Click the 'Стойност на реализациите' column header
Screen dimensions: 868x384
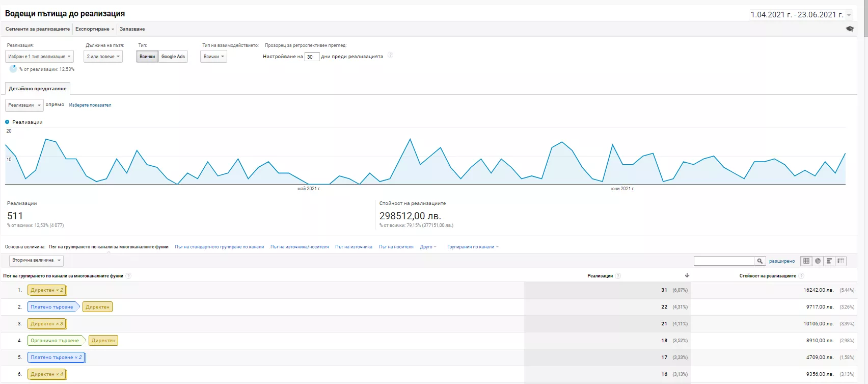768,276
